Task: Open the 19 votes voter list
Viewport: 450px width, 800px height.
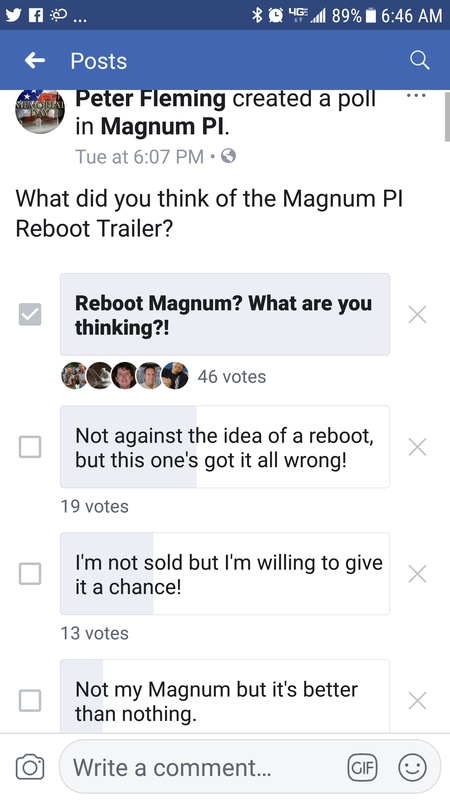Action: click(94, 506)
